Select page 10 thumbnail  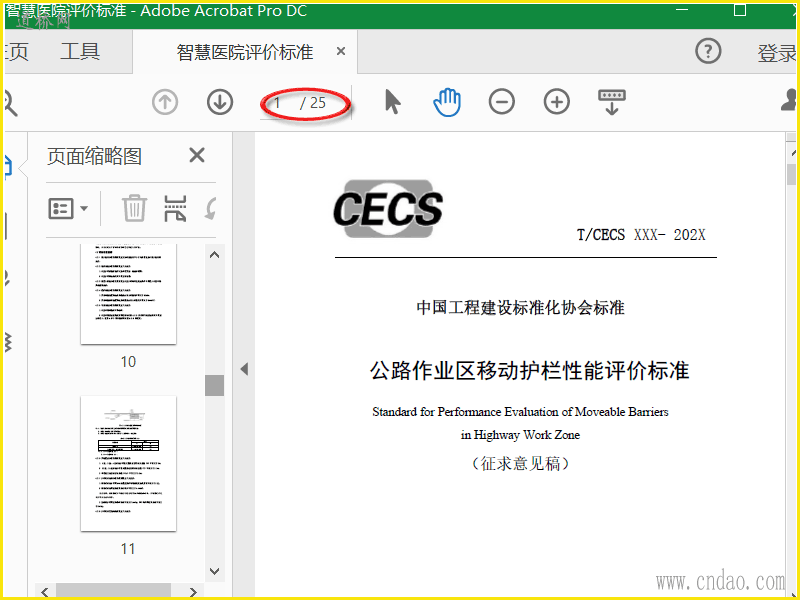[x=129, y=294]
